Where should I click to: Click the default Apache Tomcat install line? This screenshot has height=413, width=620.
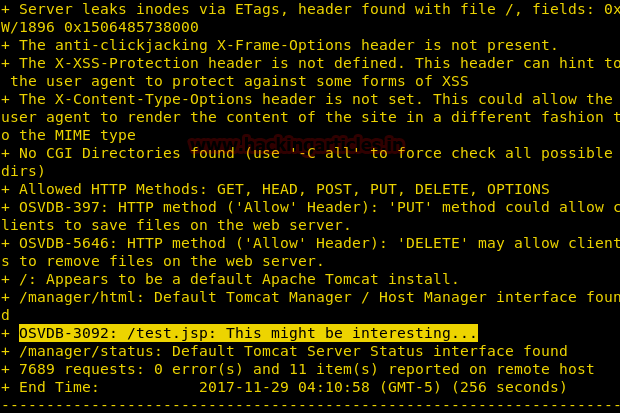[x=230, y=279]
